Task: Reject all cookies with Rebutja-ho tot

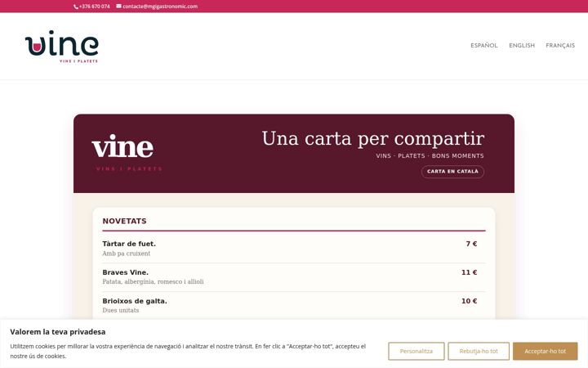Action: 479,351
